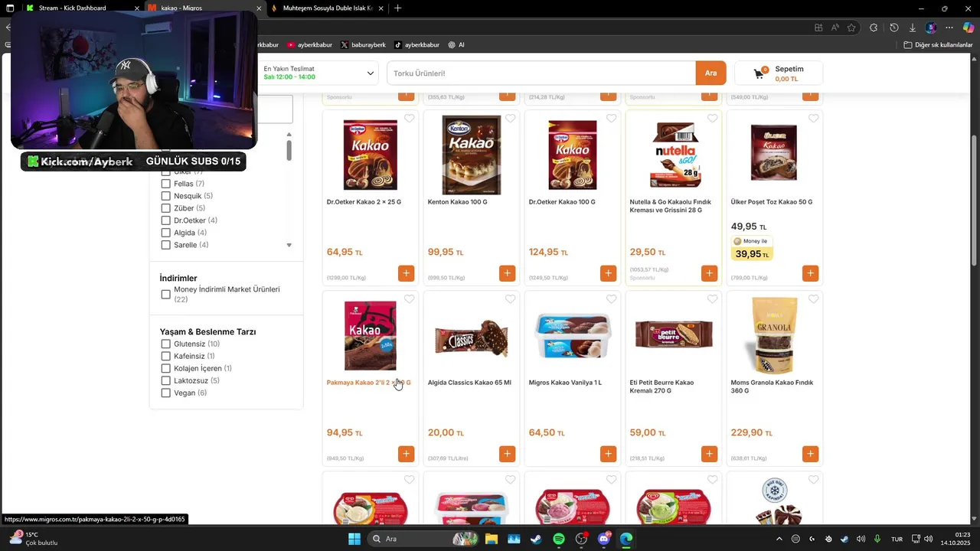Favorite Algida Classics heart icon
The image size is (980, 551).
(x=510, y=299)
